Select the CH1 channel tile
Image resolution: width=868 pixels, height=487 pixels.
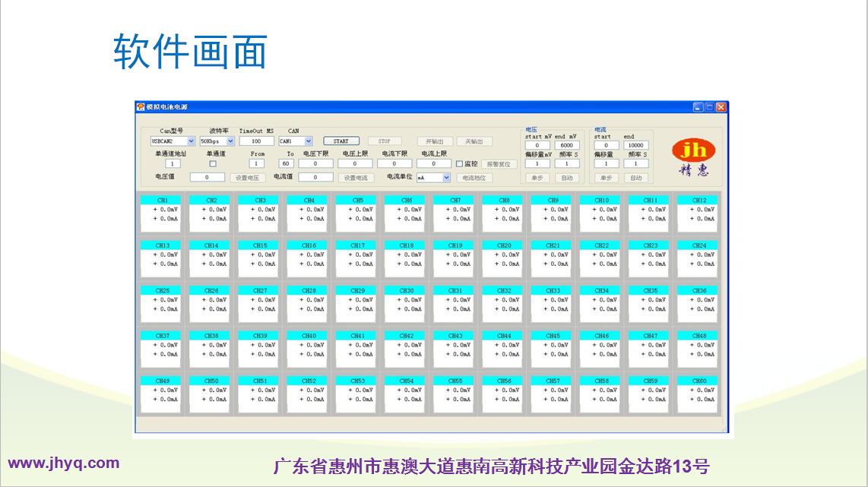(x=163, y=211)
